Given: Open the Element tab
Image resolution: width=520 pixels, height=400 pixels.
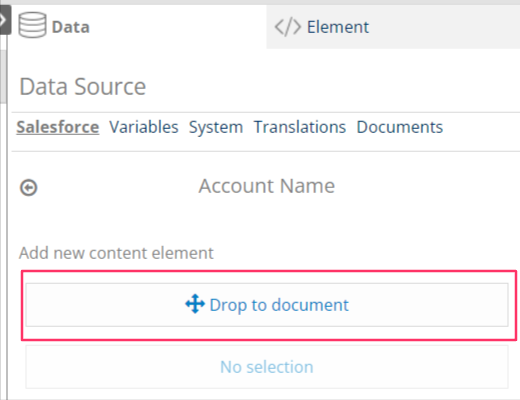Looking at the screenshot, I should (393, 27).
